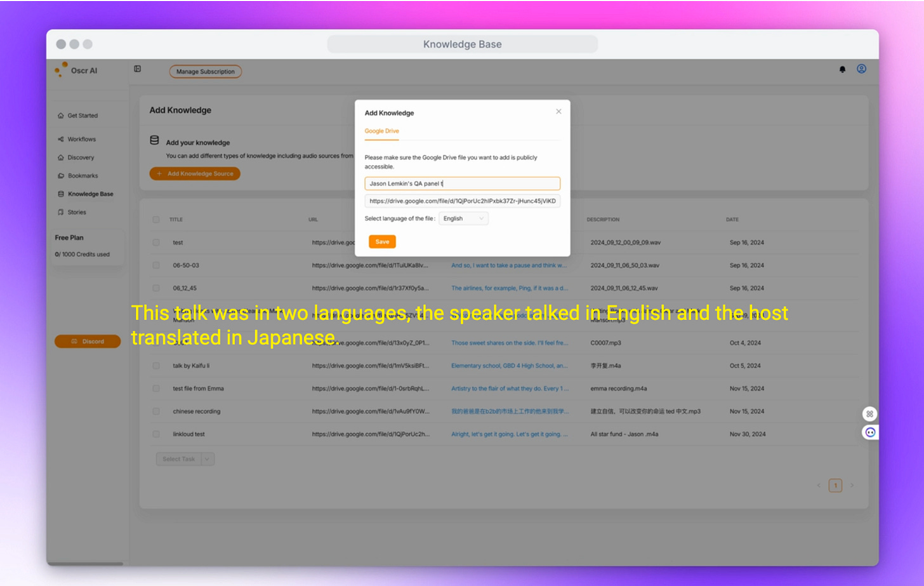
Task: Click the title field with Jason Lemkin's text
Action: tap(462, 183)
